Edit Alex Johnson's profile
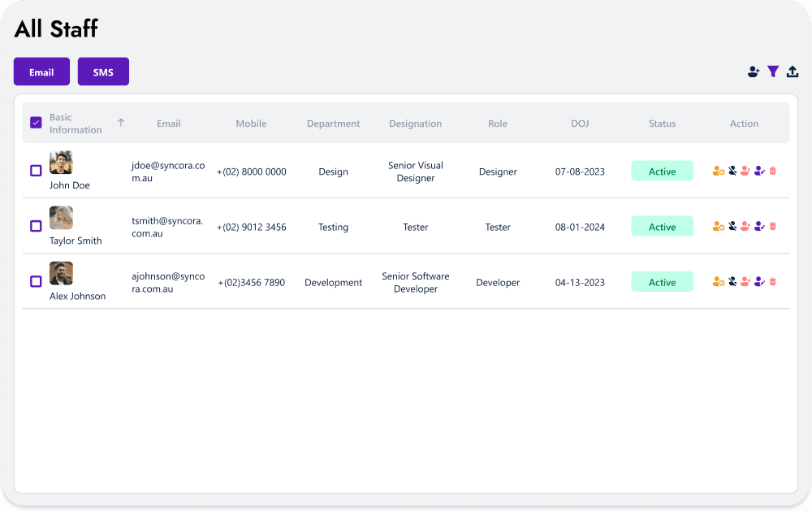Viewport: 812px width, 512px height. 759,281
